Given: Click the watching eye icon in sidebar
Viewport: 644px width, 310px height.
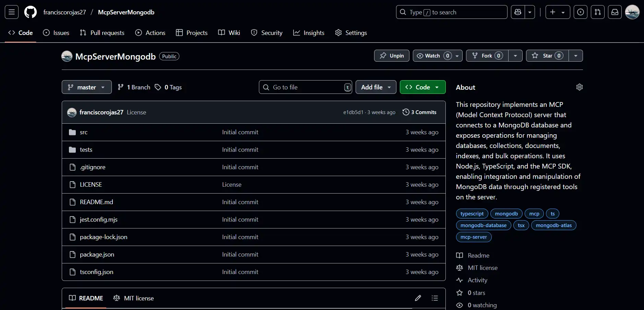Looking at the screenshot, I should click(460, 305).
